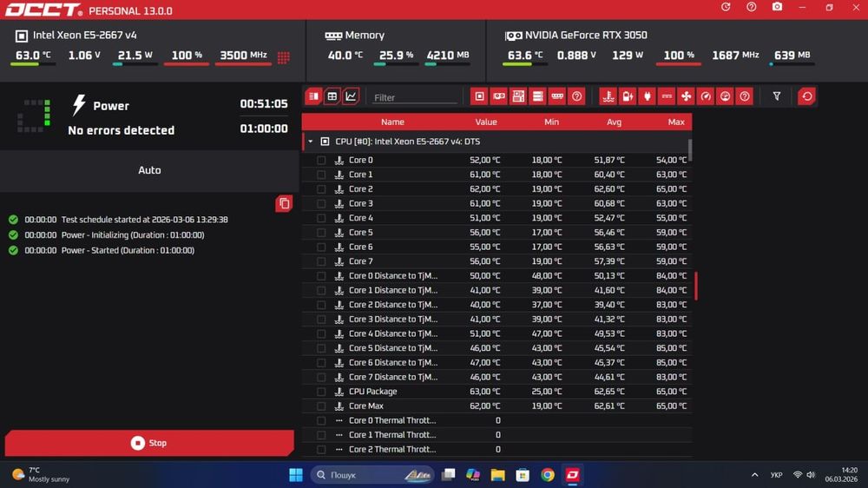Toggle the clock speed gauge filter icon
Screen dimensions: 868x488
click(705, 96)
